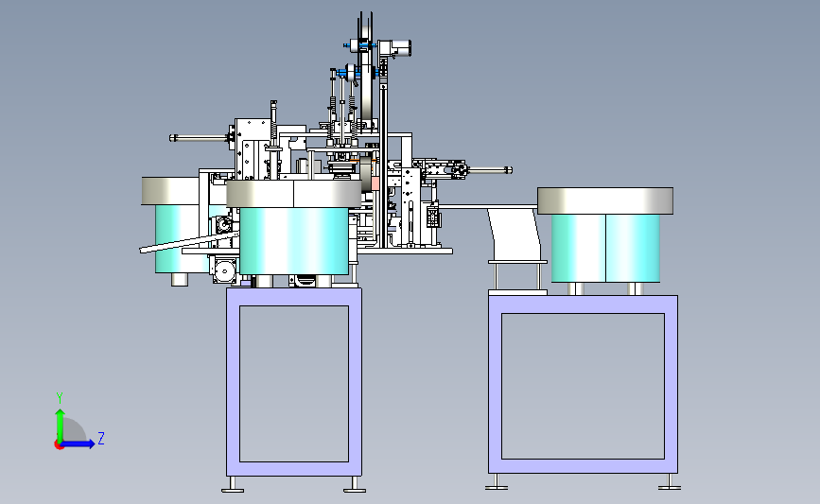Click the green Y axis arrow of the triad

pos(60,426)
